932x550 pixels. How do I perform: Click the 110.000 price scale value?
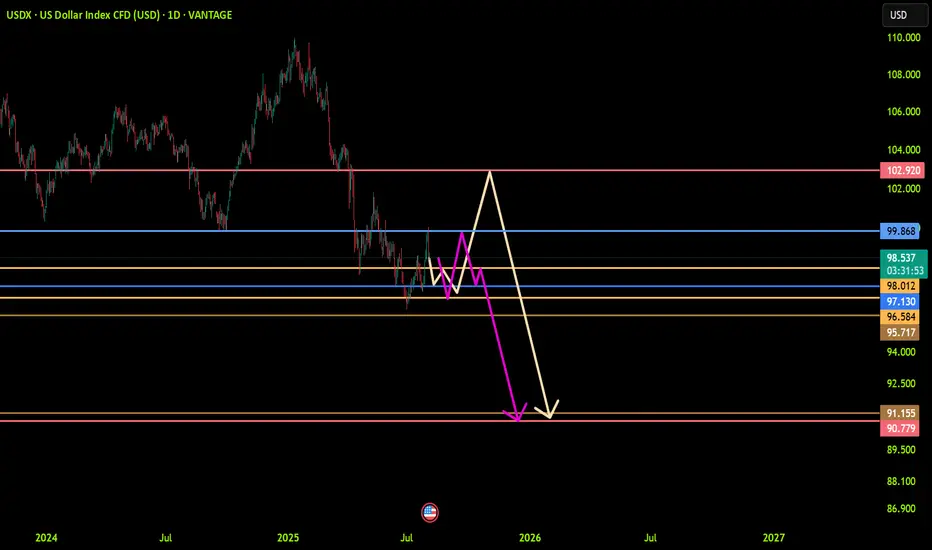[x=903, y=37]
